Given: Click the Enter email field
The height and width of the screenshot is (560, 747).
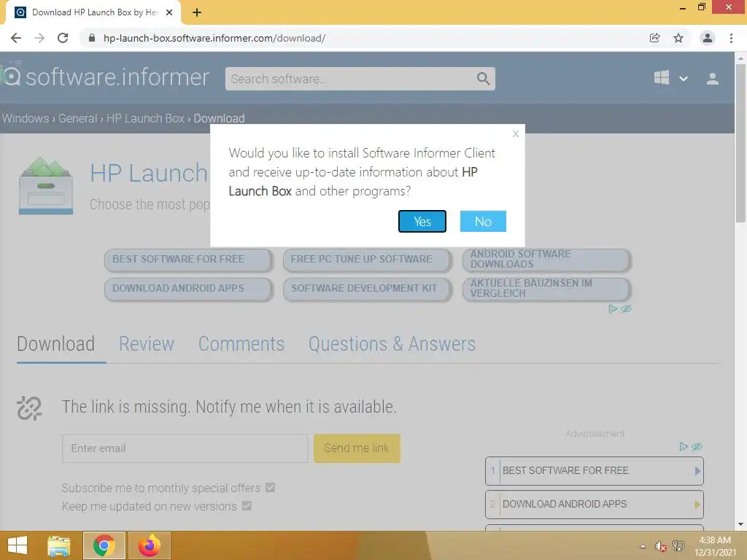Looking at the screenshot, I should 185,448.
